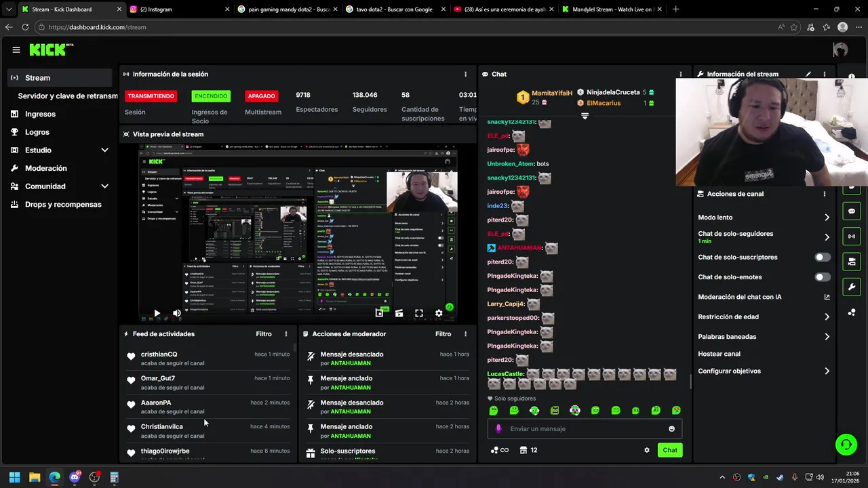
Task: Toggle Chat de solo-suscriptores switch
Action: [x=823, y=258]
